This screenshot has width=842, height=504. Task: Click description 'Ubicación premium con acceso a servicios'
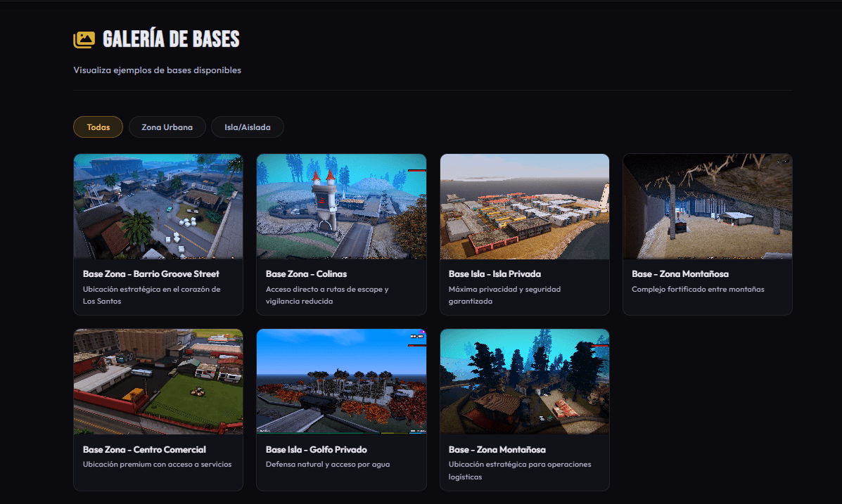(x=158, y=464)
